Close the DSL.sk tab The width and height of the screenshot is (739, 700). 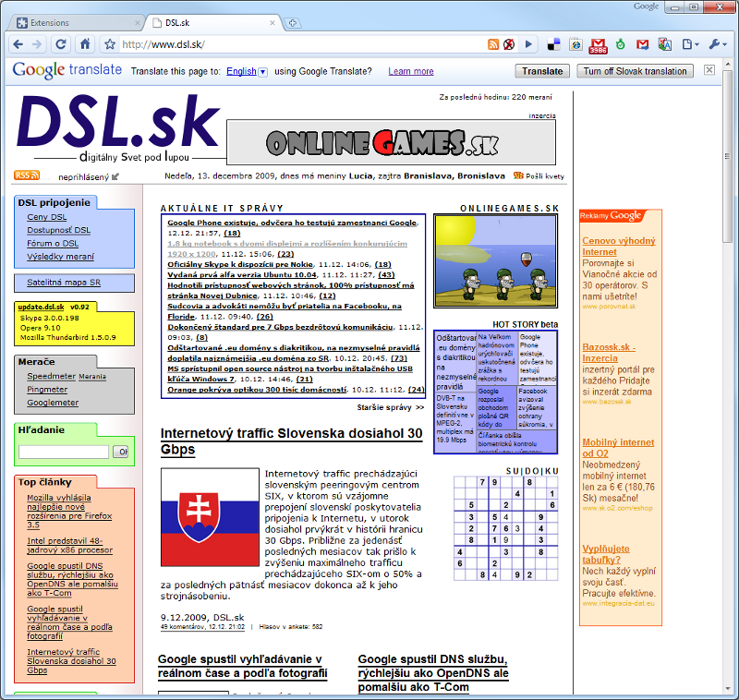click(x=273, y=22)
